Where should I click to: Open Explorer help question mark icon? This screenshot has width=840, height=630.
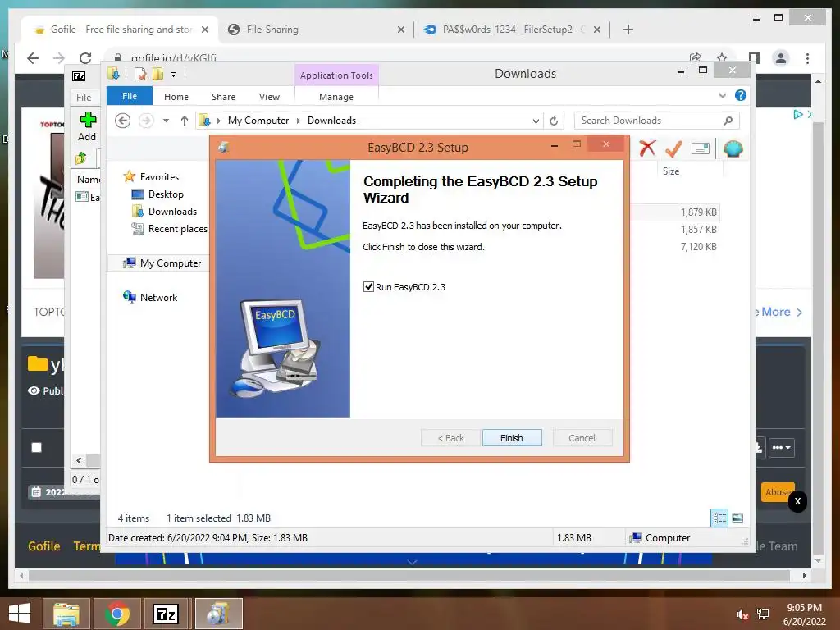click(x=741, y=95)
